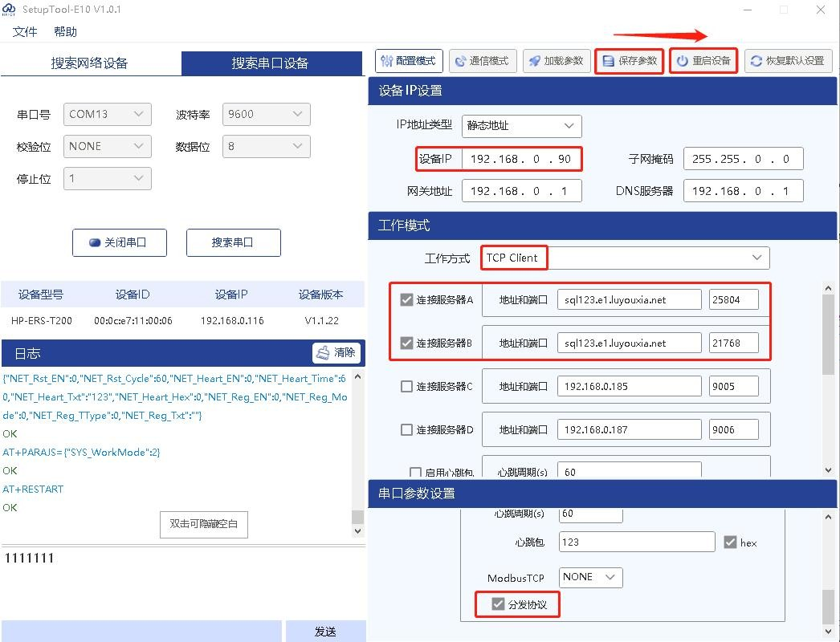This screenshot has height=642, width=840.
Task: Click the 关闭串口 indicator icon
Action: click(95, 242)
